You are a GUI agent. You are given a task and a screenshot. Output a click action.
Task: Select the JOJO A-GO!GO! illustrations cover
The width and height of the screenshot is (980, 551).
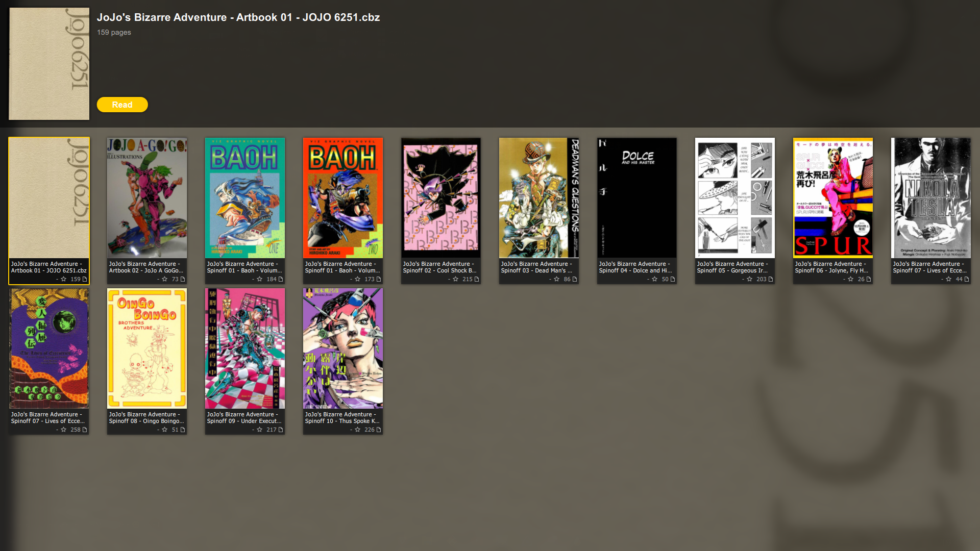pyautogui.click(x=147, y=198)
